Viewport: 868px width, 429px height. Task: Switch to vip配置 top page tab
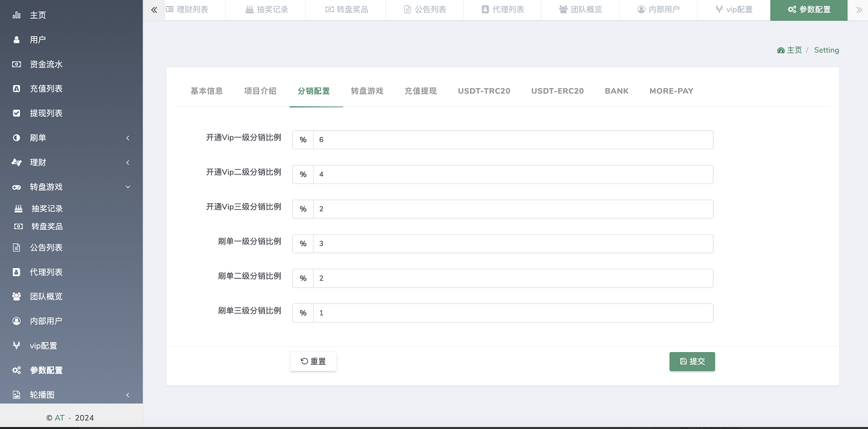tap(734, 10)
